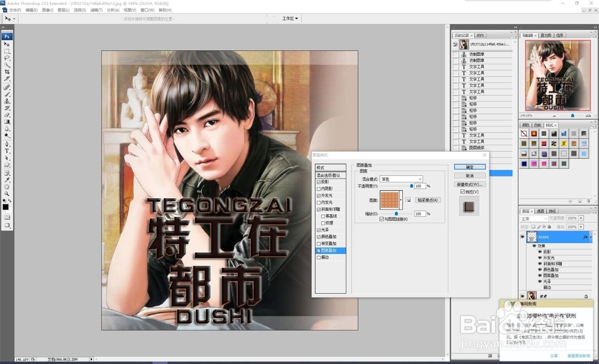This screenshot has width=599, height=364.
Task: Click the history snapshot 1f03712q114fa8 thumbnail
Action: [x=464, y=44]
